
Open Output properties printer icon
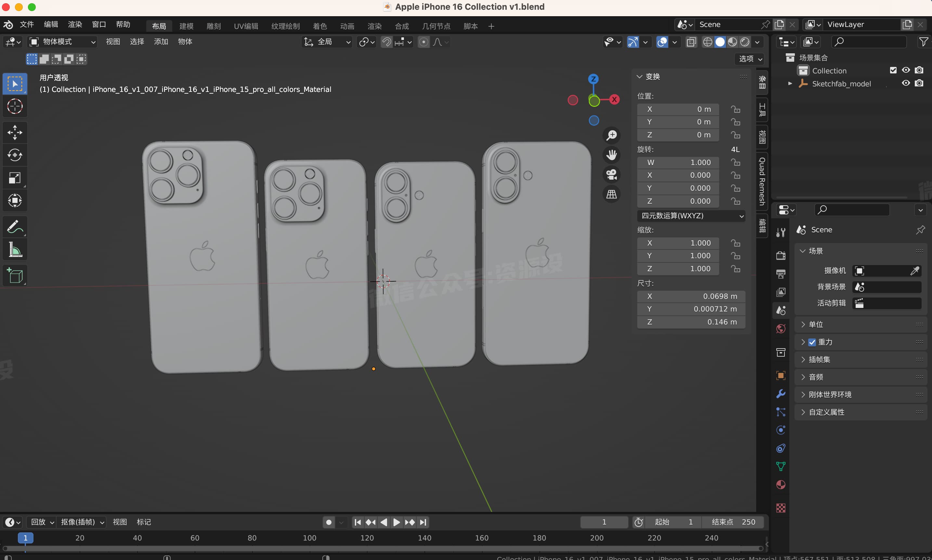tap(781, 274)
